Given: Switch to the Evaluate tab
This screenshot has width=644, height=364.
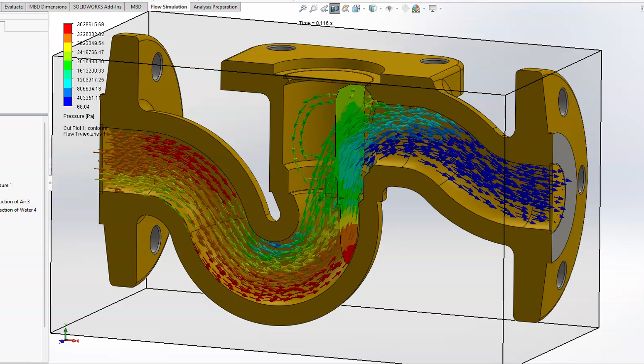Looking at the screenshot, I should (x=14, y=7).
